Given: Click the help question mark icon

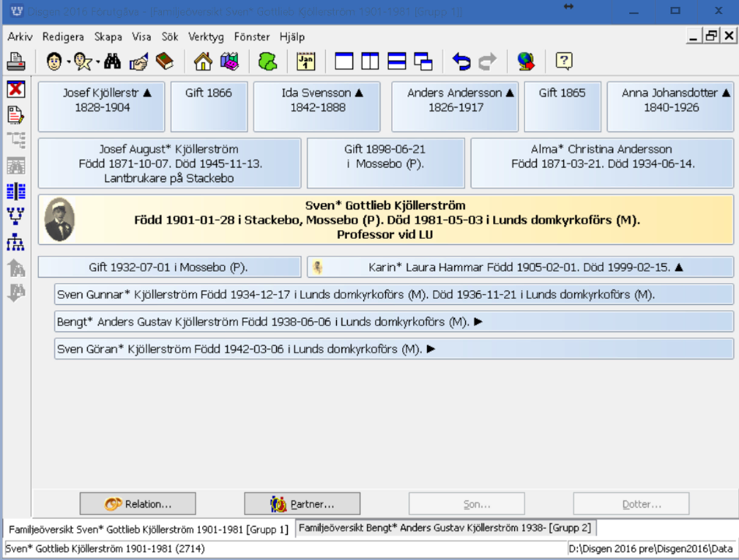Looking at the screenshot, I should point(564,61).
